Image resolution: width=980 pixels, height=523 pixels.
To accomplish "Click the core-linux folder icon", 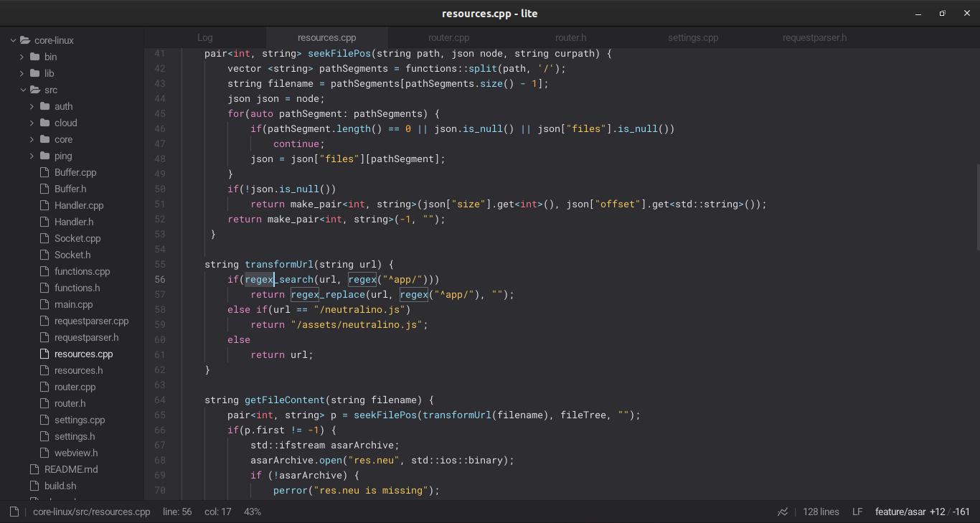I will pyautogui.click(x=25, y=40).
